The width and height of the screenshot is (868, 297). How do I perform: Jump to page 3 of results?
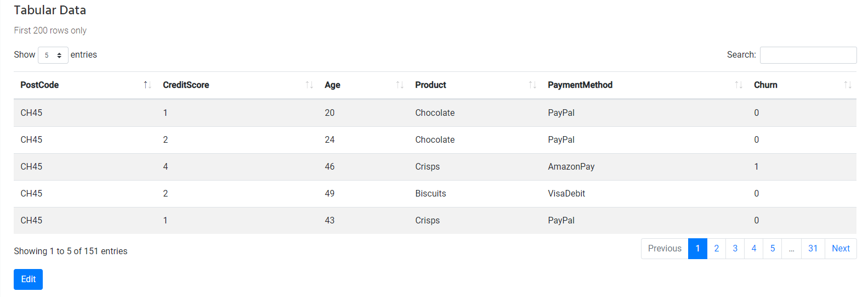tap(735, 249)
